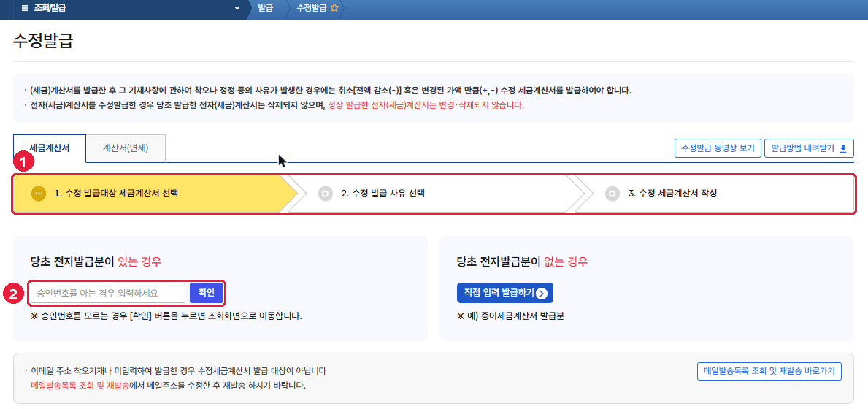This screenshot has height=409, width=868.
Task: Open the hamburger menu icon beside 조회/발급
Action: (24, 8)
